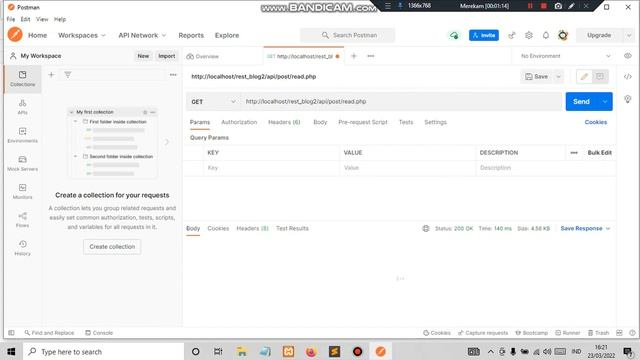Click the plus icon to create new collection
Viewport: 640px width, 360px height.
[x=51, y=75]
